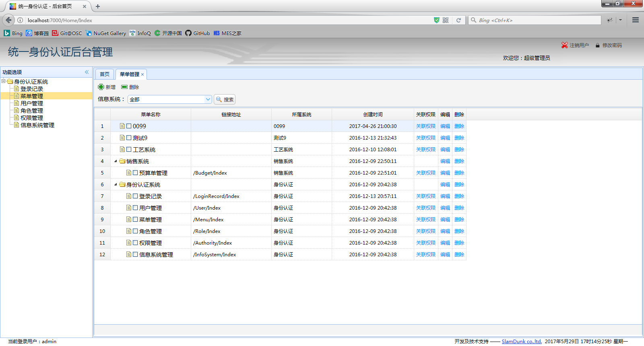Click the new tab plus button
This screenshot has width=644, height=346.
pos(98,6)
